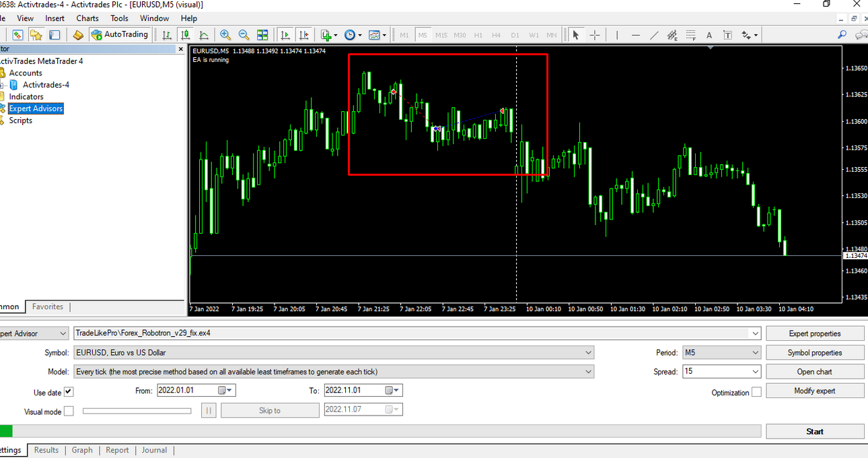Open the periodicity clock dropdown
This screenshot has height=458, width=868.
click(x=353, y=35)
